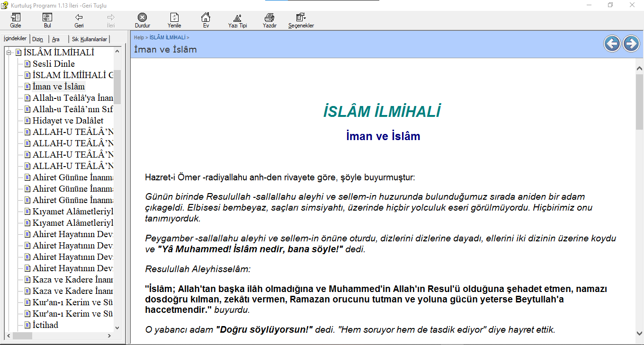Open the Hidayet ve Dalâlet topic

[x=68, y=121]
